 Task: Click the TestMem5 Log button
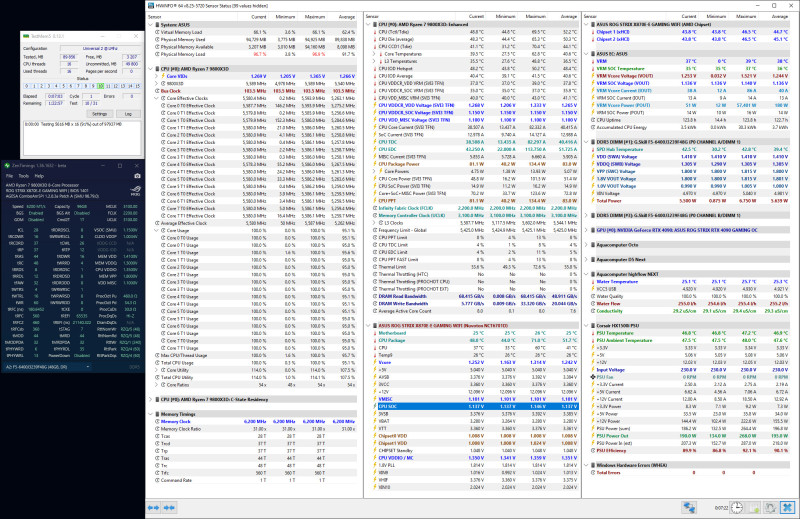click(x=128, y=114)
